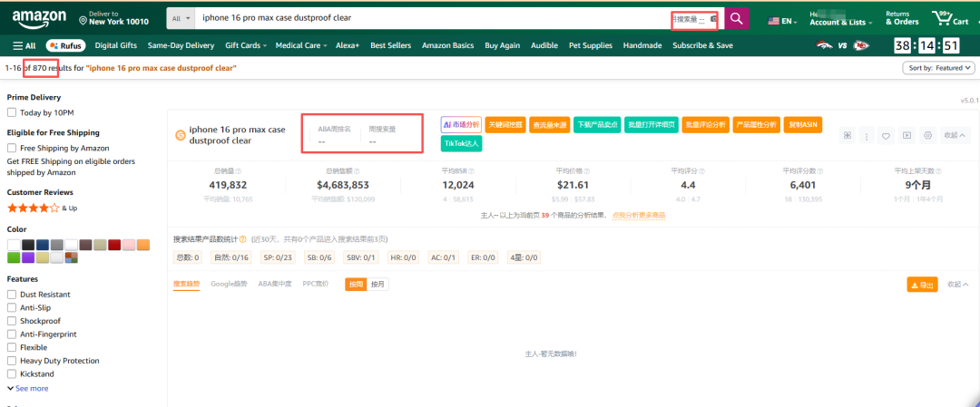Click the four-leaf grid icon in plugin toolbar

pos(846,136)
